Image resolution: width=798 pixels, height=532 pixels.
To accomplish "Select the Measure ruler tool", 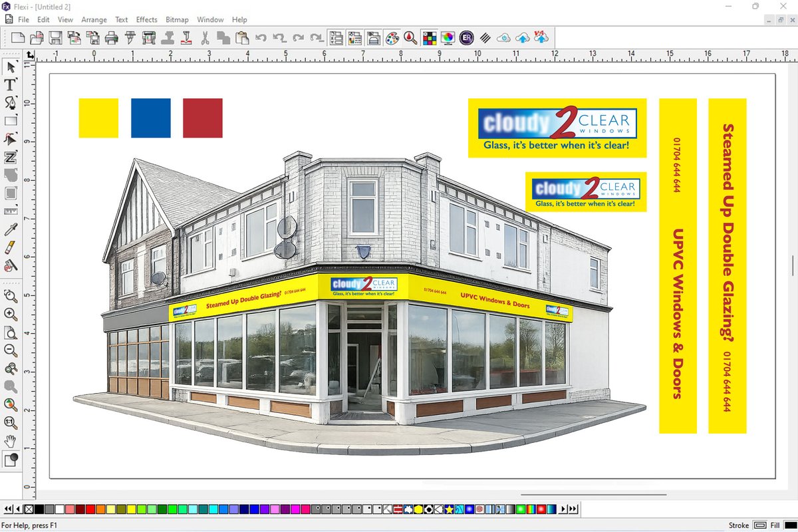I will point(11,211).
